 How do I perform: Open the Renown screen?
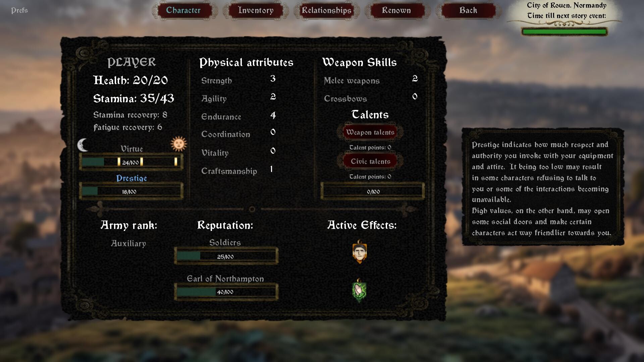click(396, 10)
